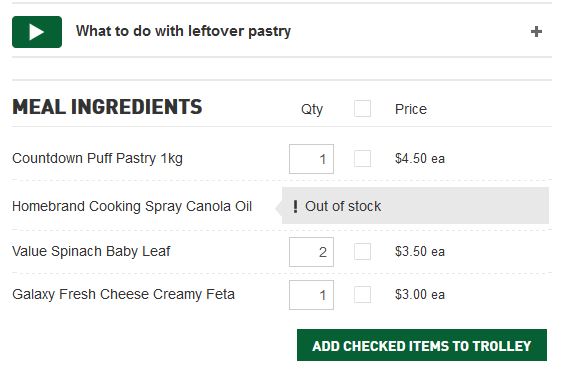This screenshot has height=382, width=580.
Task: Click the $4.50 ea price
Action: pos(420,159)
